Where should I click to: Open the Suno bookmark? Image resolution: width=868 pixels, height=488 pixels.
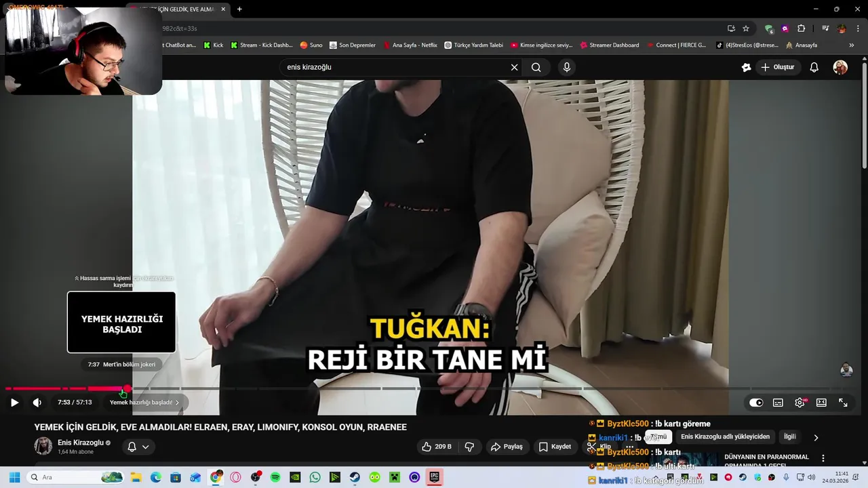click(x=311, y=45)
